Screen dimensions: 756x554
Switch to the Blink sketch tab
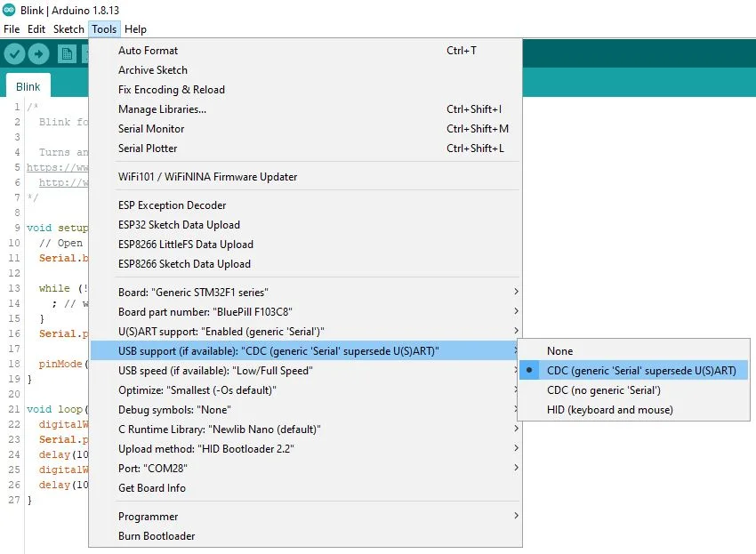tap(28, 87)
